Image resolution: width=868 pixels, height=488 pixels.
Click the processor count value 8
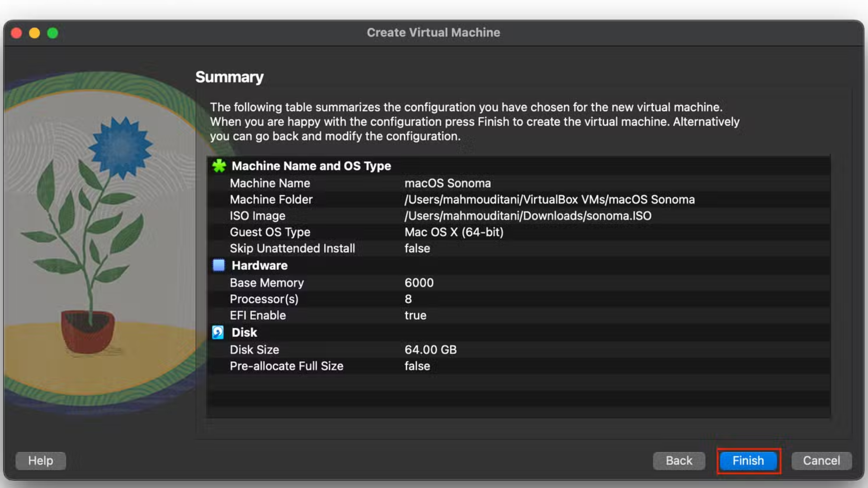coord(408,299)
